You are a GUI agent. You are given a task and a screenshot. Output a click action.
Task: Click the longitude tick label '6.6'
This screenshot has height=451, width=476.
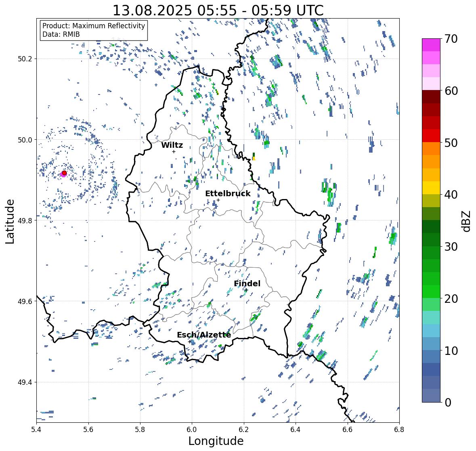(348, 430)
